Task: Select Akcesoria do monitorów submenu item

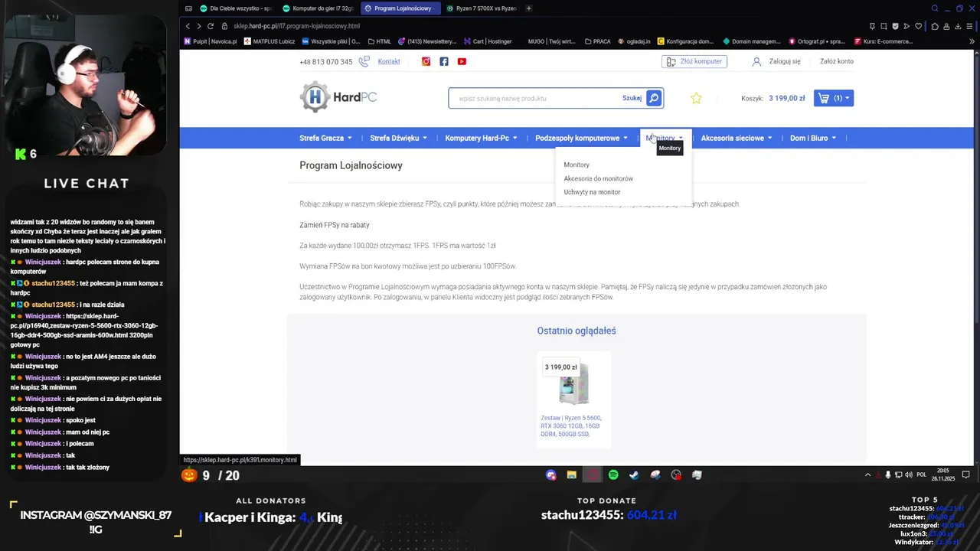Action: tap(599, 178)
